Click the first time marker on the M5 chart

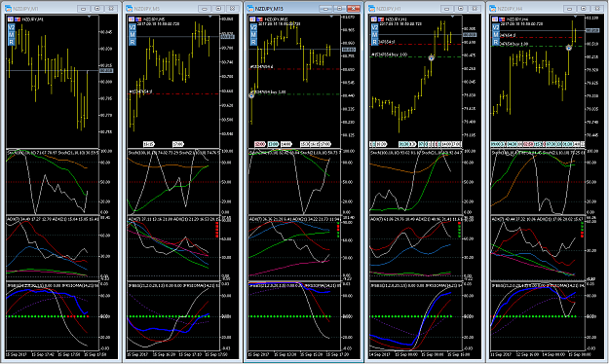coord(149,144)
